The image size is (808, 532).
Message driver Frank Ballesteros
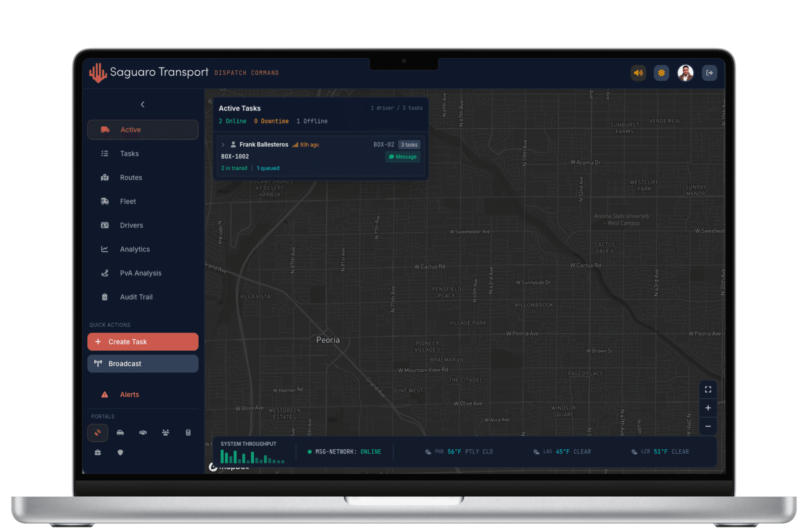403,157
